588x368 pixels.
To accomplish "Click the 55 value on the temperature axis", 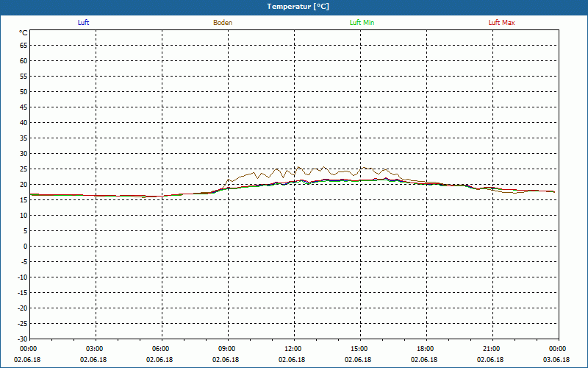I will [24, 77].
